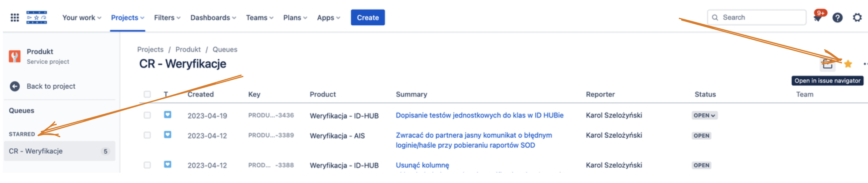Open issue 'Dopisanie testów jednostkowych' link

click(479, 115)
